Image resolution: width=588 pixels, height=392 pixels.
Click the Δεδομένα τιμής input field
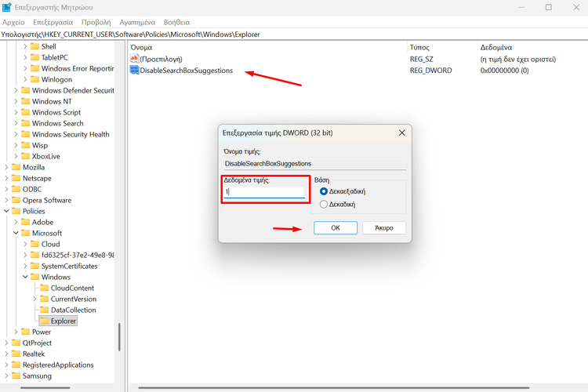pyautogui.click(x=264, y=192)
